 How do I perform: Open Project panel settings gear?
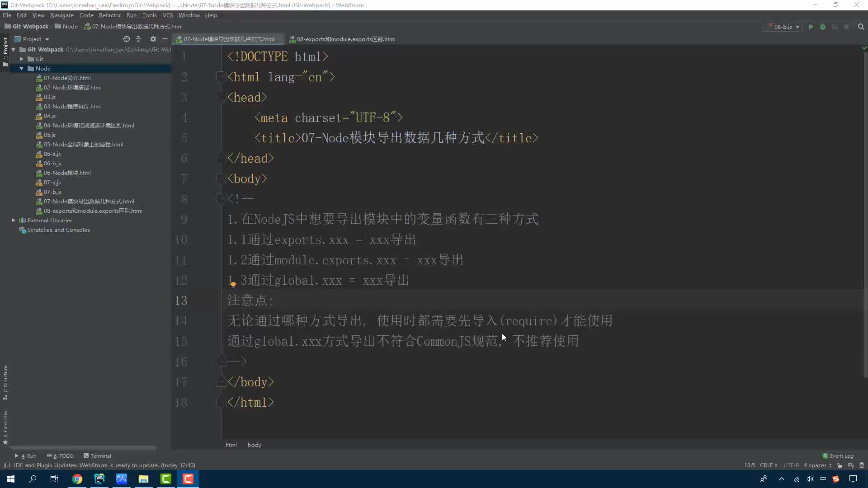coord(153,39)
